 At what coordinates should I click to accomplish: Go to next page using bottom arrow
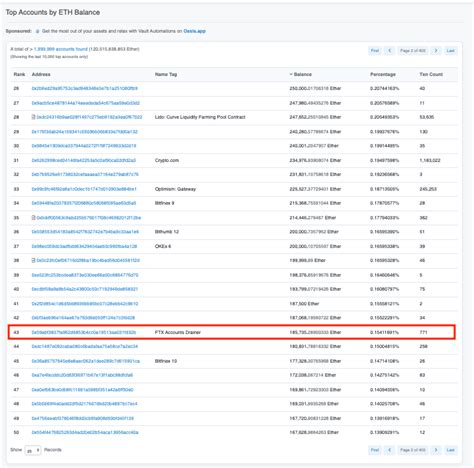436,450
